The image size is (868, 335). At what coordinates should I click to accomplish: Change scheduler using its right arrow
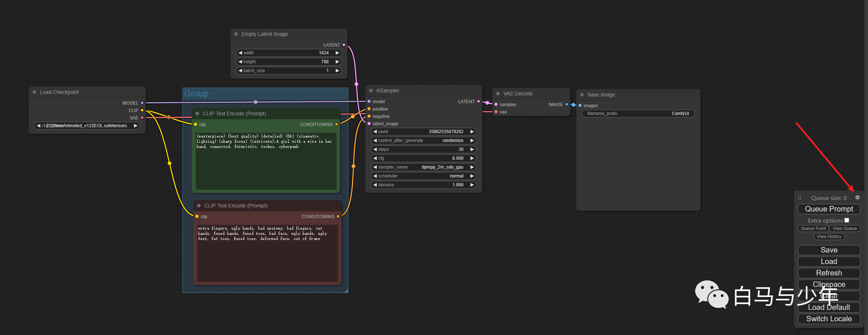[472, 176]
